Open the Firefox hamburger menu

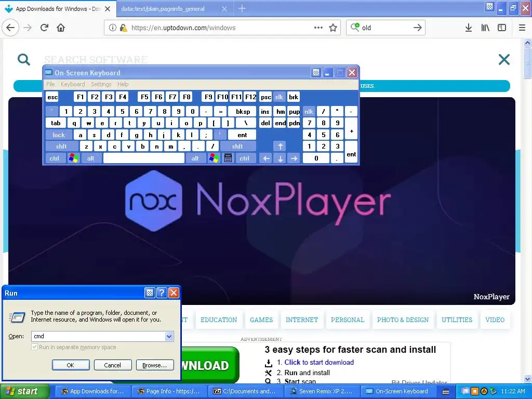pos(522,28)
